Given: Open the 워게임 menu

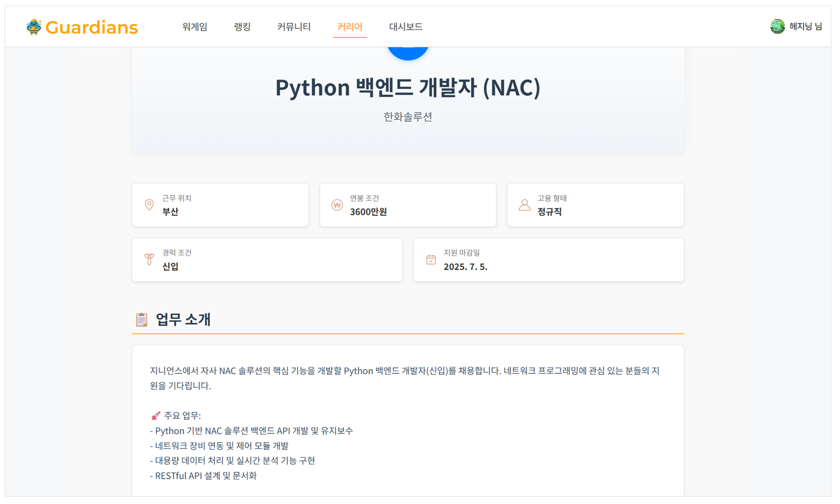Looking at the screenshot, I should pos(194,27).
